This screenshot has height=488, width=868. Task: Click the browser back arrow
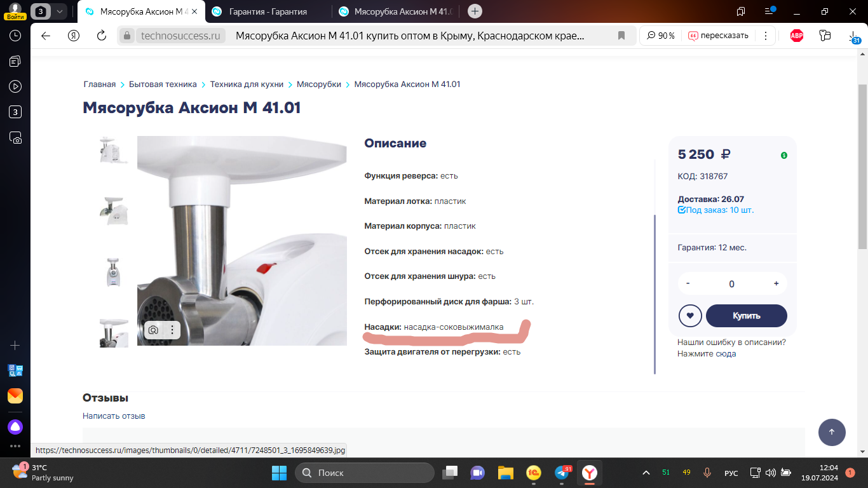point(46,36)
